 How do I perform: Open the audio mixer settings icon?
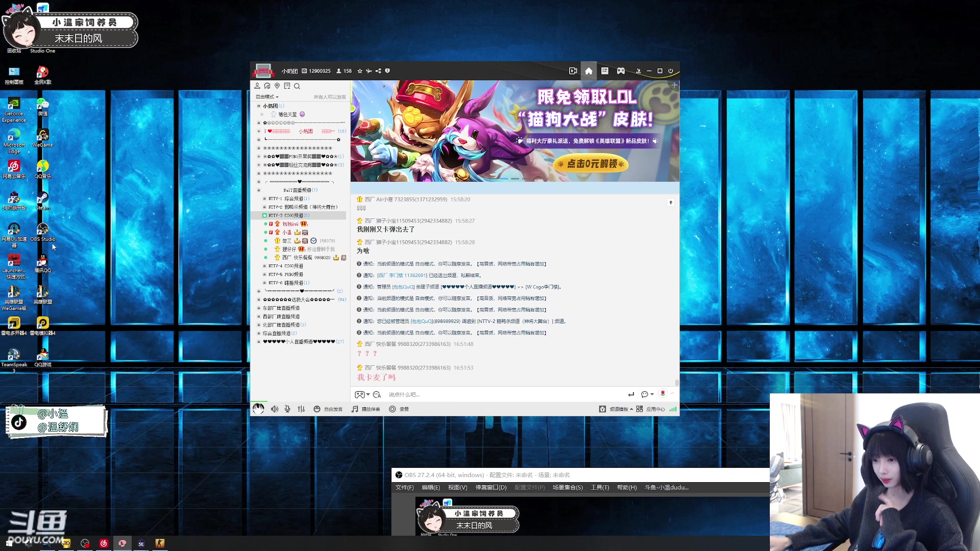coord(301,409)
